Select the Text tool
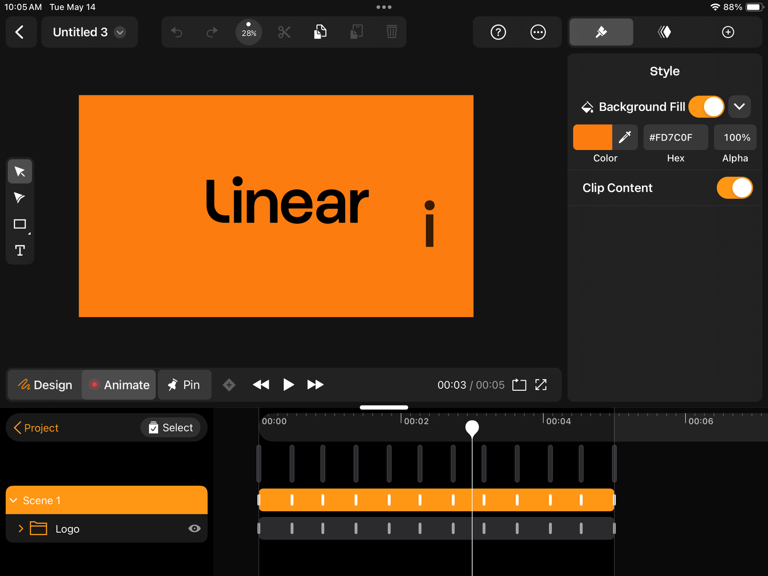 coord(20,251)
